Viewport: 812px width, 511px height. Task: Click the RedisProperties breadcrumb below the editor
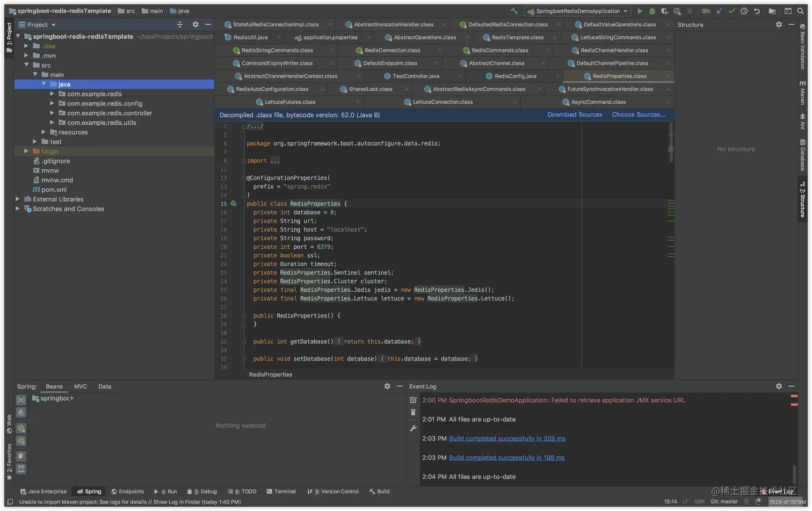[x=271, y=375]
